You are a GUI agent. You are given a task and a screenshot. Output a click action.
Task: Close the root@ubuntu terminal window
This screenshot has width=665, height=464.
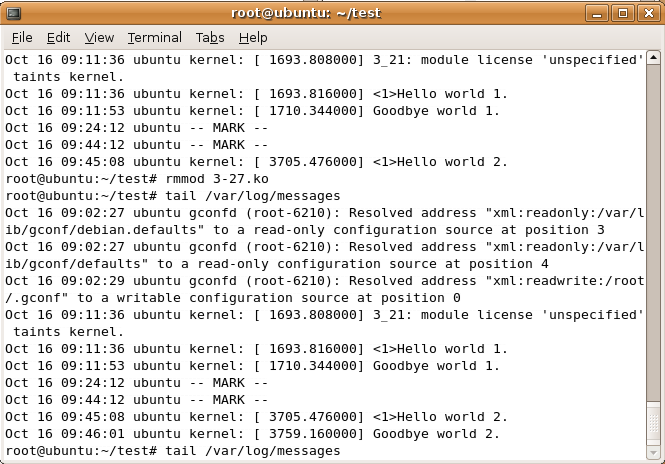648,13
